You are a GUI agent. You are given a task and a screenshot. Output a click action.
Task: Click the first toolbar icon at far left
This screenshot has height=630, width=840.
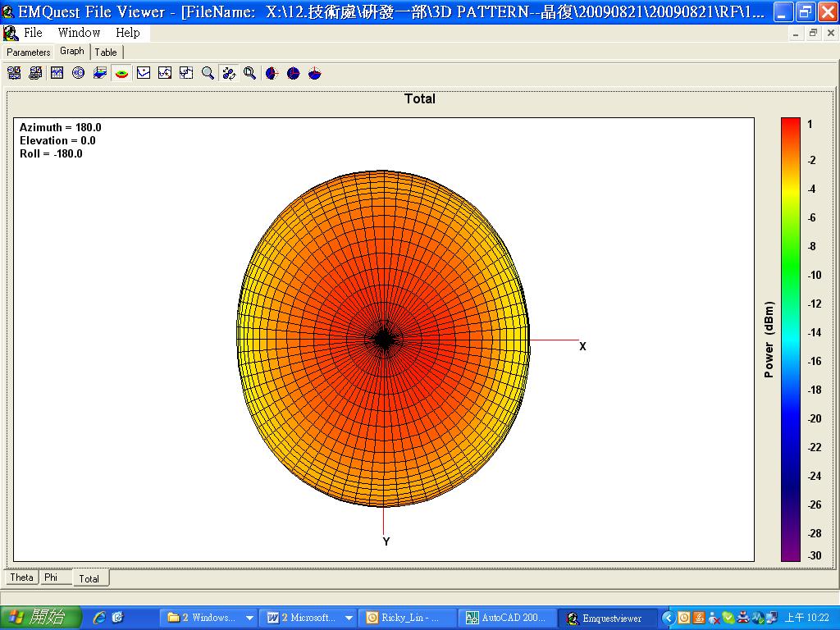coord(14,73)
